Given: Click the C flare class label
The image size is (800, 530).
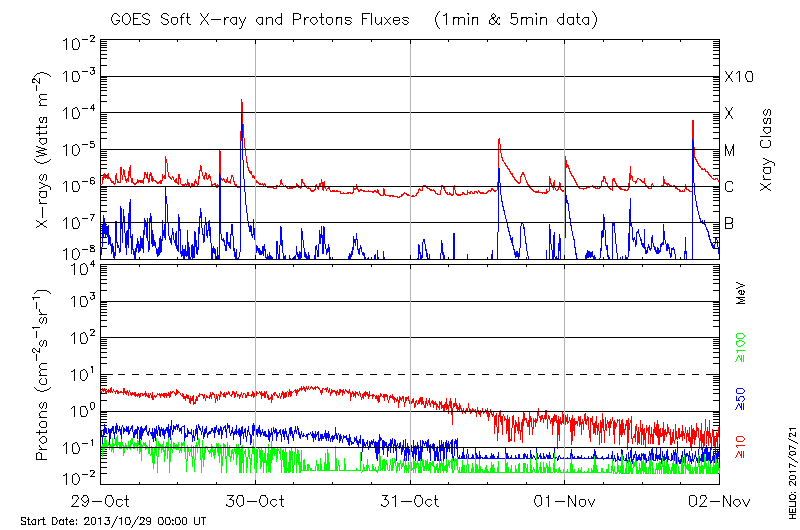Looking at the screenshot, I should (730, 187).
